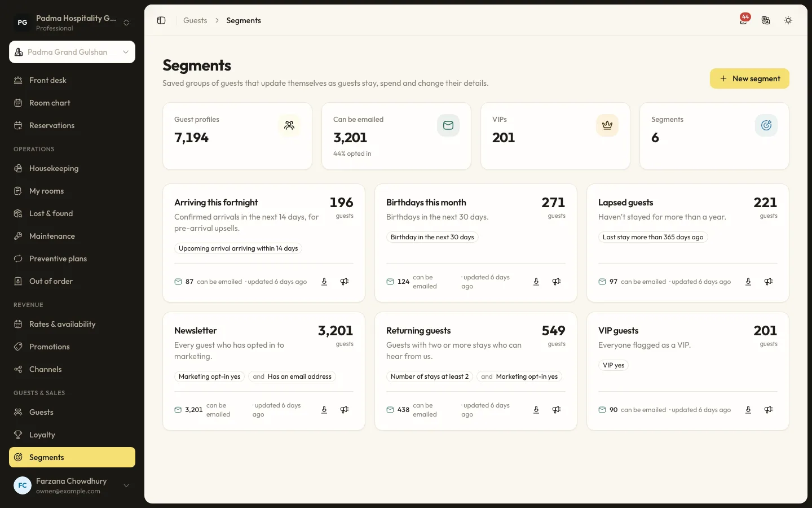Start a campaign for Arriving this fortnight
The width and height of the screenshot is (812, 508).
(345, 282)
